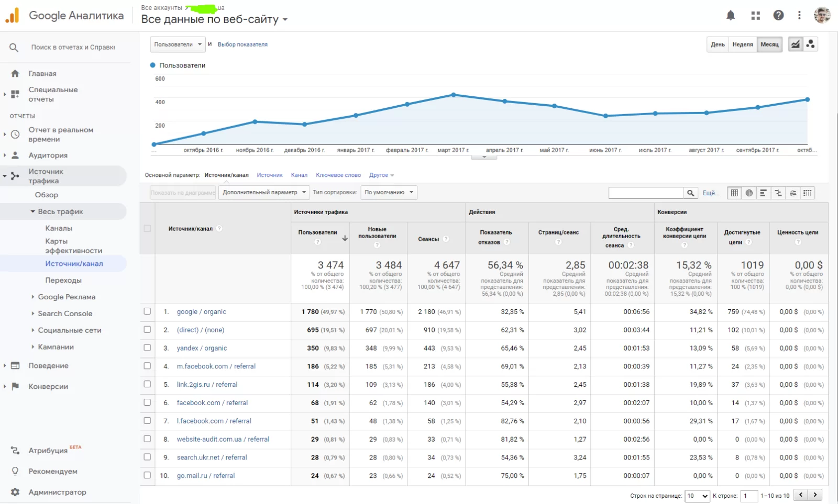Select the Ключевое слово dimension
This screenshot has height=504, width=838.
tap(338, 175)
